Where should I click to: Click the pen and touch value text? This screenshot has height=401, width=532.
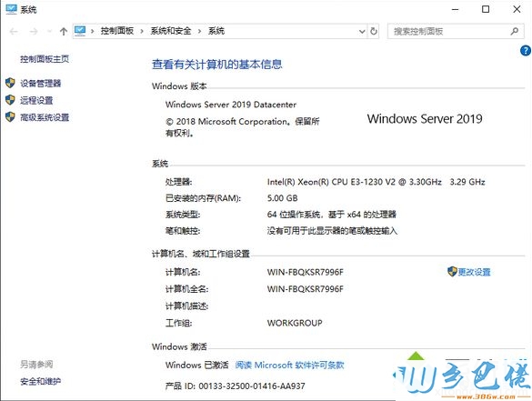[332, 231]
